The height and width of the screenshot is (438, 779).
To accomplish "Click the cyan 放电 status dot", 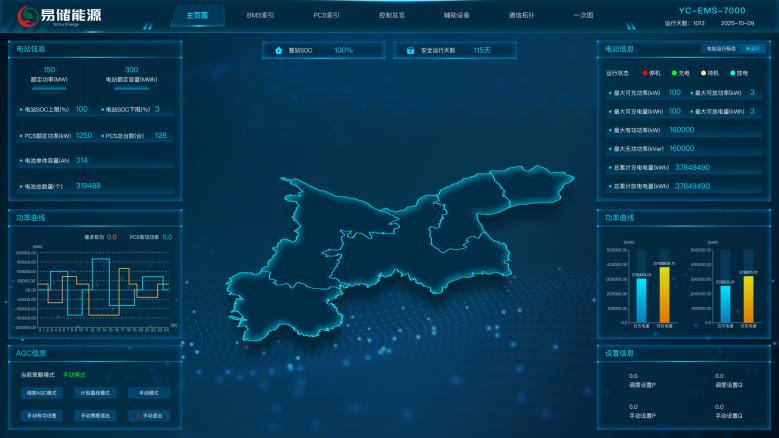I will coord(733,73).
